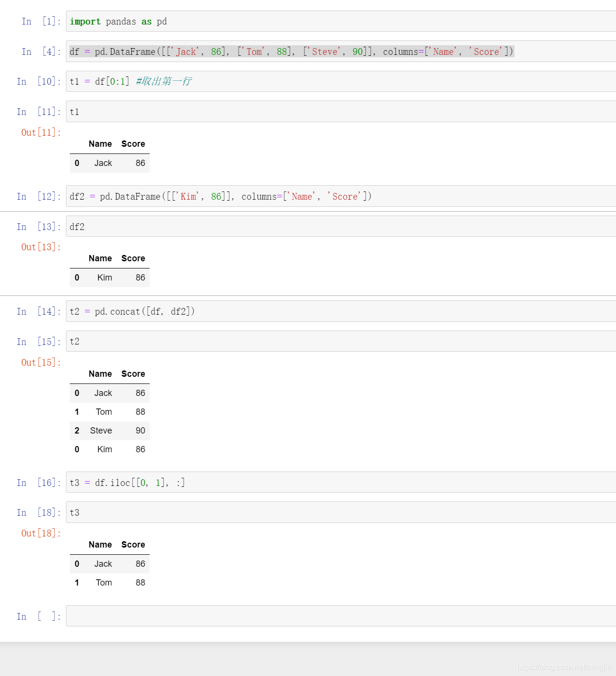Click score 88 in Out[15] Tom row
This screenshot has width=616, height=676.
140,412
